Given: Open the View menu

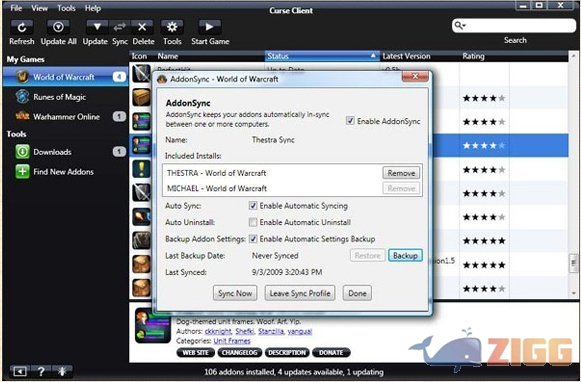Looking at the screenshot, I should click(39, 8).
